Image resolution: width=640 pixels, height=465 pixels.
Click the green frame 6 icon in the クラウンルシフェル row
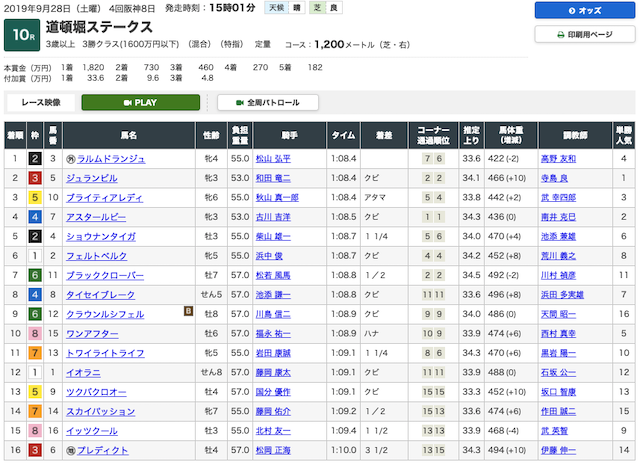click(35, 314)
